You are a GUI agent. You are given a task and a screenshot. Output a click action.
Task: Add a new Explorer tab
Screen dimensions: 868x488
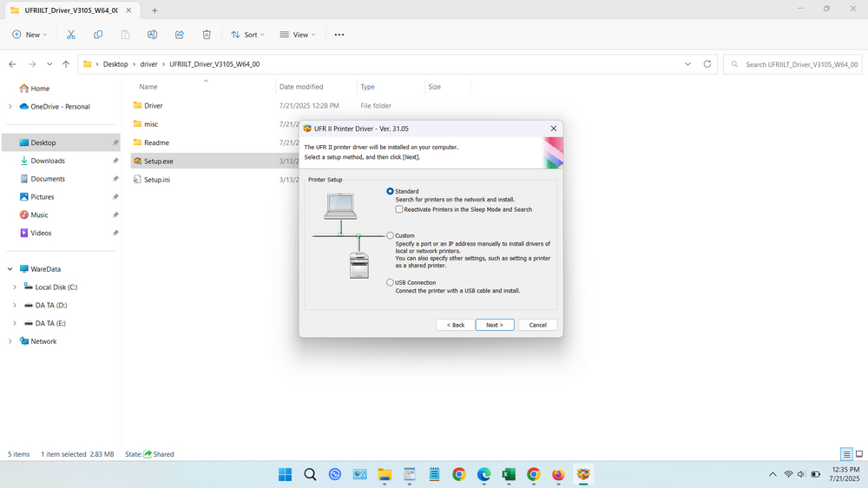pos(155,10)
